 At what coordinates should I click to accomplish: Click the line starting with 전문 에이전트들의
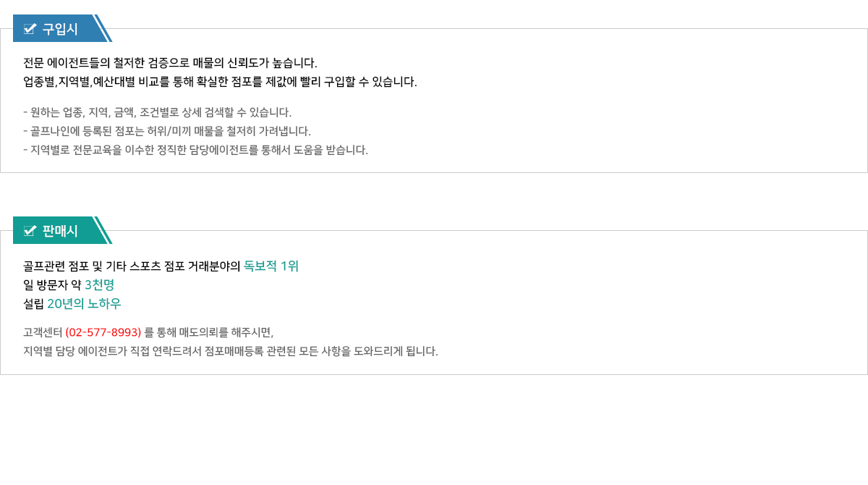click(x=170, y=63)
